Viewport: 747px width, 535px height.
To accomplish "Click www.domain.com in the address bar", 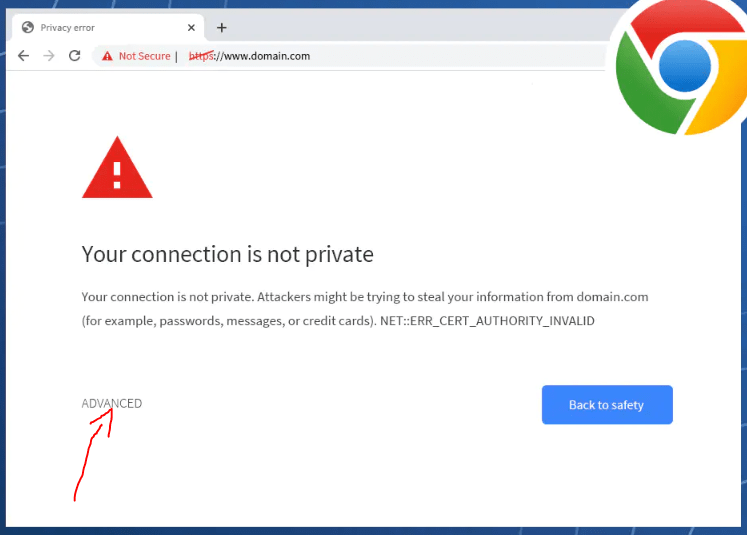I will click(x=267, y=56).
